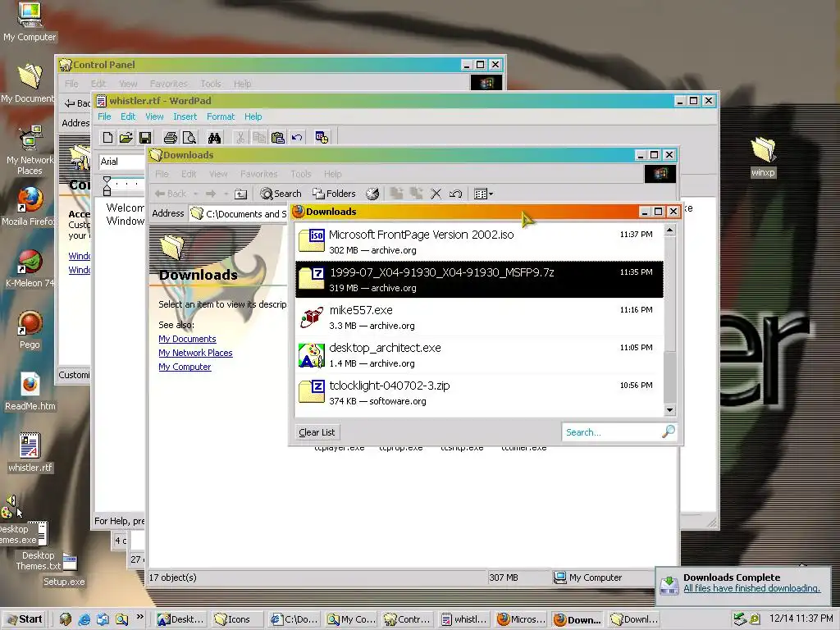Select 1999-07_X04-91930 MSFP9.7z download entry
The width and height of the screenshot is (840, 630).
pos(479,279)
